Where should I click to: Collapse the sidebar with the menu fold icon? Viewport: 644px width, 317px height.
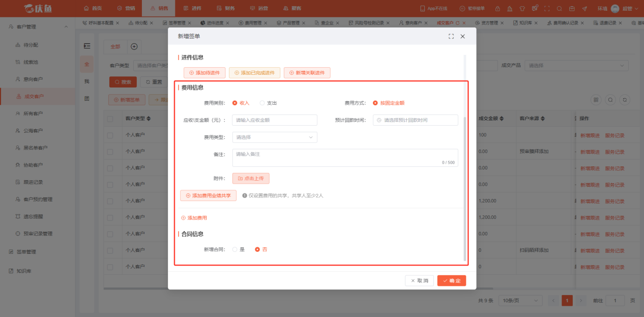(x=87, y=46)
